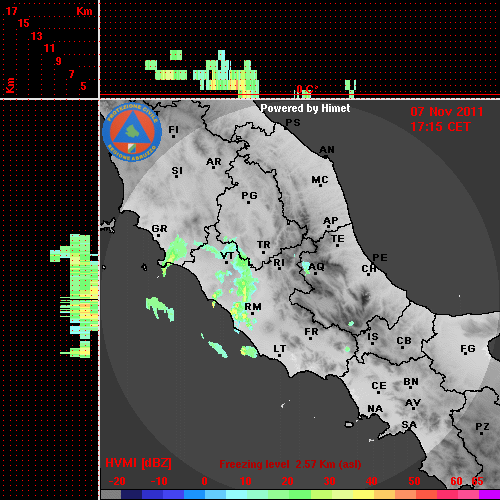500x500 pixels.
Task: Click the FG city marker
Action: [x=468, y=350]
